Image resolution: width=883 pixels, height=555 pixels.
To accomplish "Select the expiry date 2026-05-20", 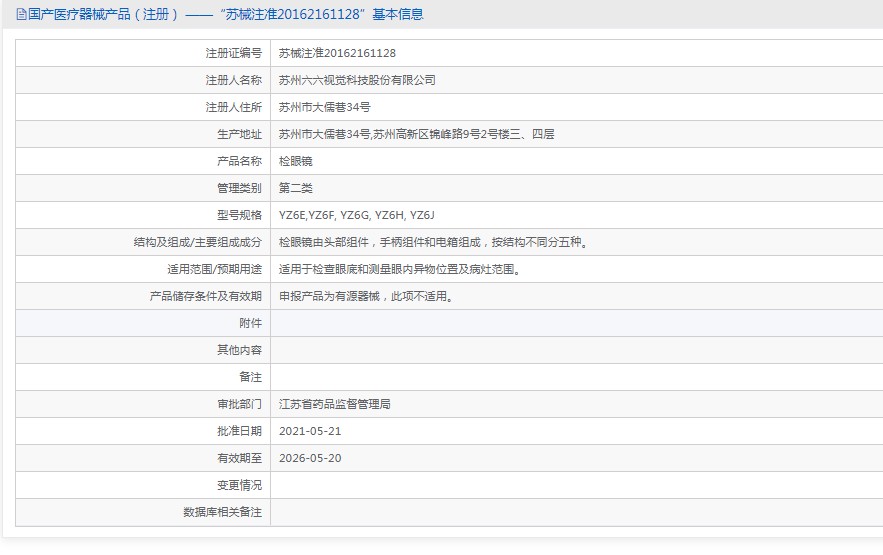I will click(310, 458).
